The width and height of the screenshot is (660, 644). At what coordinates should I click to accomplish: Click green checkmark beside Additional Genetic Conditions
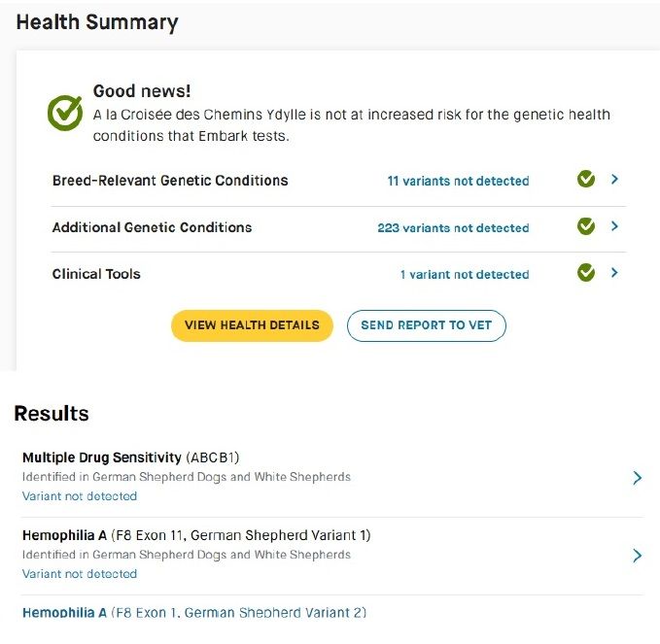point(585,226)
